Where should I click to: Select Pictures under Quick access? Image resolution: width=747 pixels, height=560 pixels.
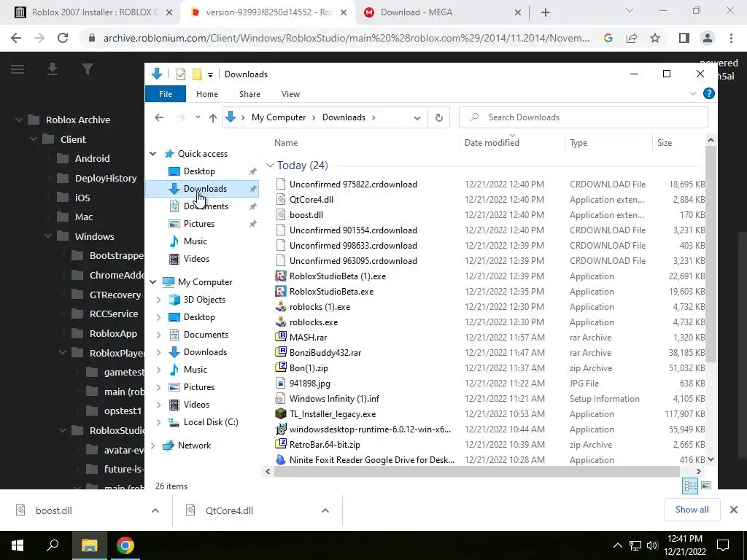click(198, 224)
